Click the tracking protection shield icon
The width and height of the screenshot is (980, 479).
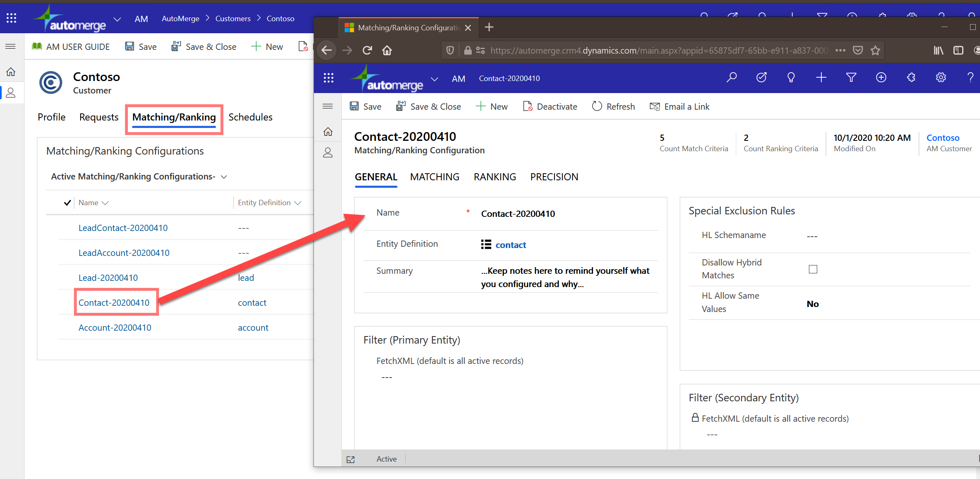coord(450,50)
